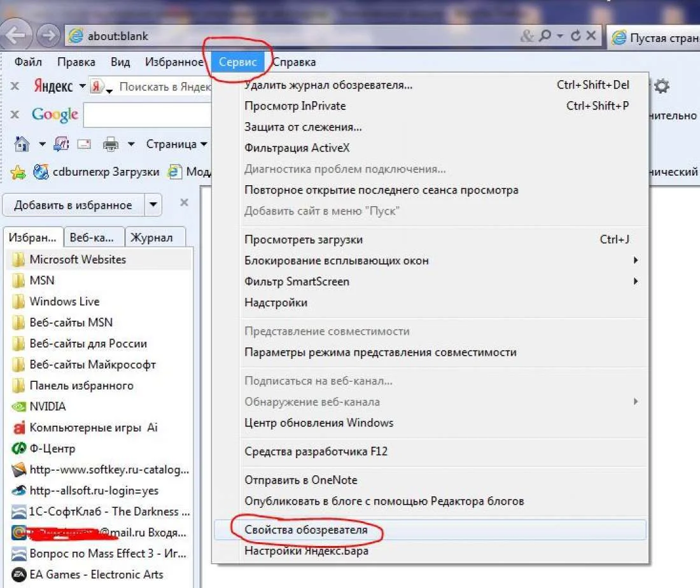The height and width of the screenshot is (588, 700).
Task: Expand the MSN favorites folder
Action: pos(33,281)
